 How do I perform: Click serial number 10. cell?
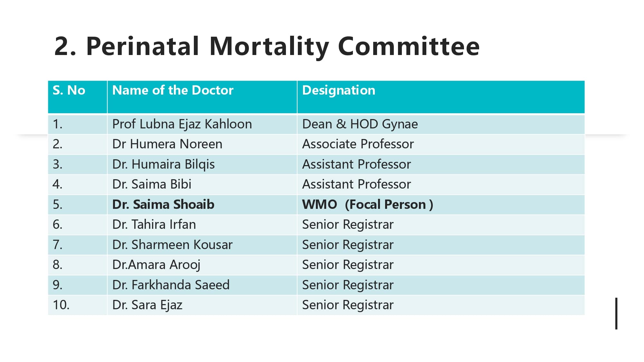[x=77, y=305]
